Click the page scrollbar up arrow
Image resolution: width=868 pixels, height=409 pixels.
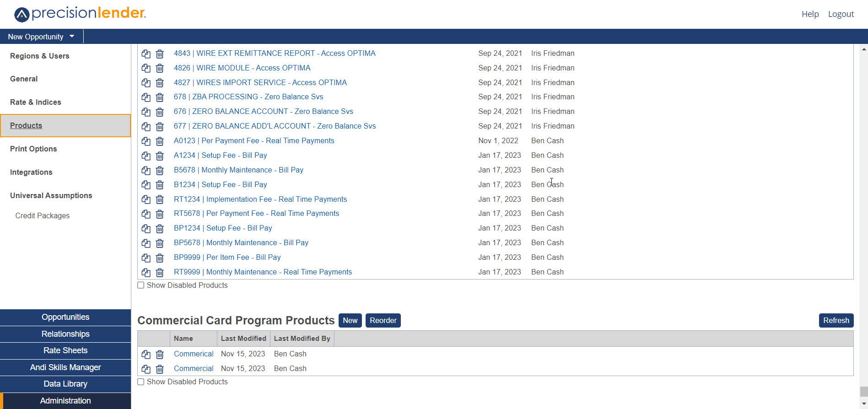tap(864, 48)
